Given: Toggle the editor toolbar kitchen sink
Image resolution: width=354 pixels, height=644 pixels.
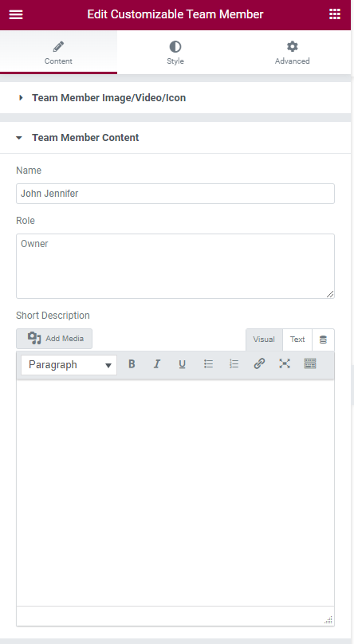Looking at the screenshot, I should pyautogui.click(x=310, y=364).
